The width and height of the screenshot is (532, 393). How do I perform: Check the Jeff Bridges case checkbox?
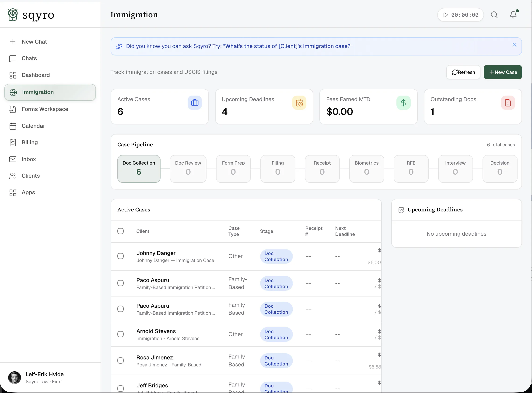(x=120, y=388)
